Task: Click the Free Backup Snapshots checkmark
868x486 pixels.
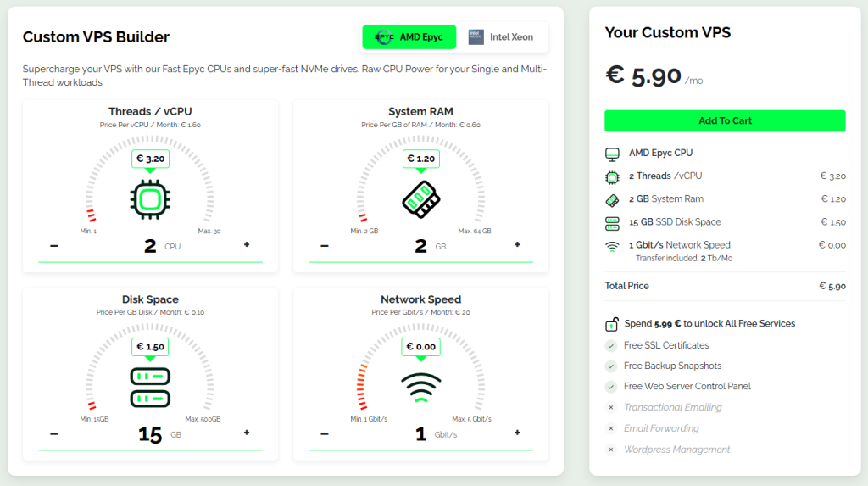Action: [610, 366]
